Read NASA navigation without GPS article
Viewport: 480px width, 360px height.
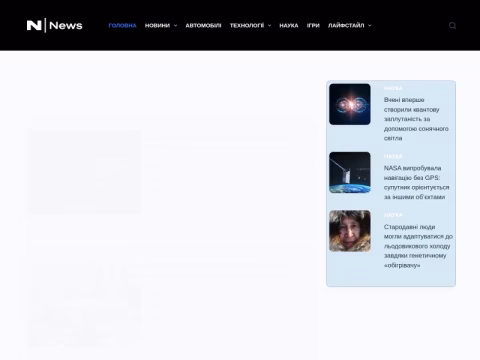pyautogui.click(x=416, y=182)
